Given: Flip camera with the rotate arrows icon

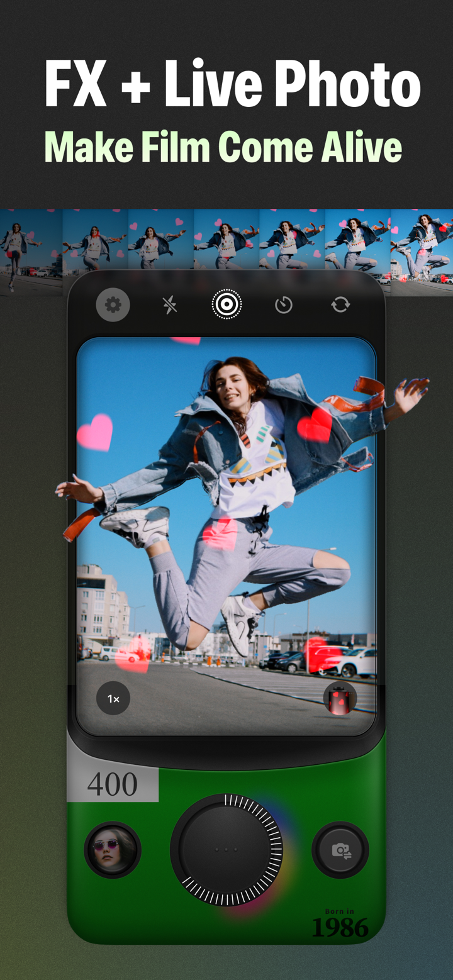Looking at the screenshot, I should 340,305.
